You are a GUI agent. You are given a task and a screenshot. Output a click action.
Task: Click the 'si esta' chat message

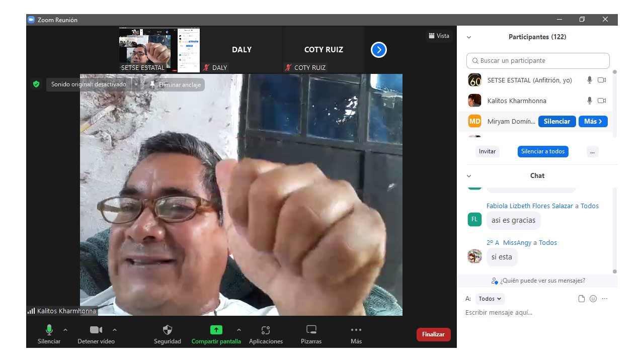pyautogui.click(x=502, y=257)
